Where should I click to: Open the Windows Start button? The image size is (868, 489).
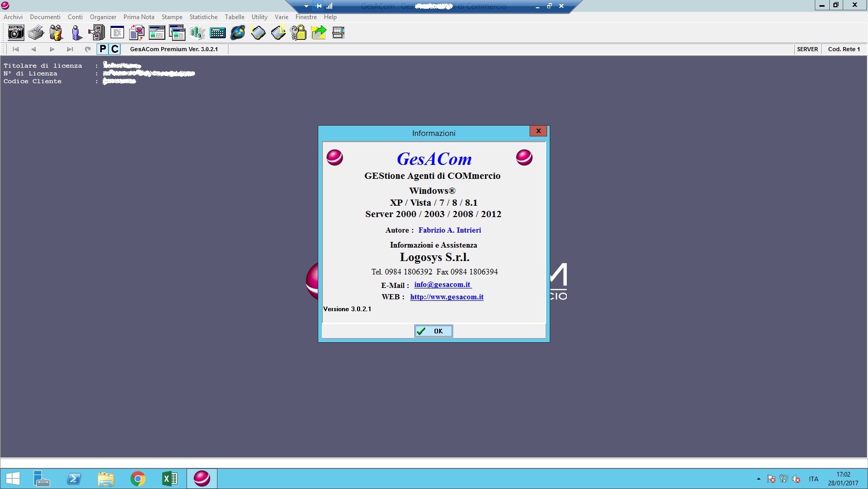pyautogui.click(x=12, y=479)
